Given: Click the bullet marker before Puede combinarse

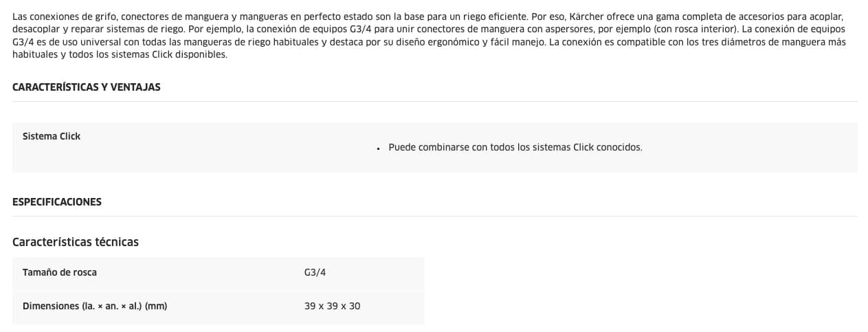Looking at the screenshot, I should click(x=379, y=148).
